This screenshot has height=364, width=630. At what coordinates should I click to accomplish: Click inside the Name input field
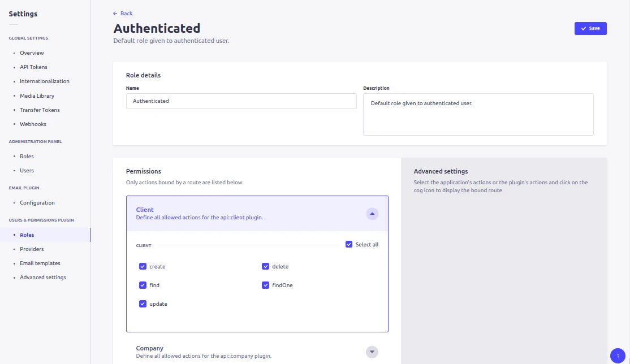tap(241, 101)
